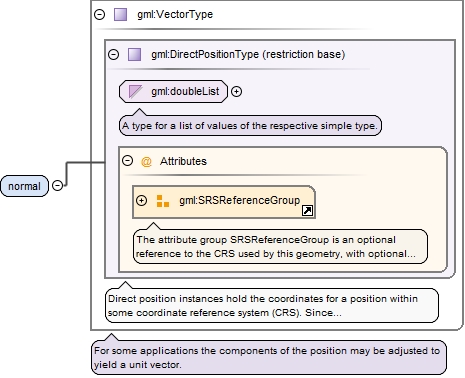Collapse the Attributes section
The height and width of the screenshot is (378, 465).
[127, 161]
